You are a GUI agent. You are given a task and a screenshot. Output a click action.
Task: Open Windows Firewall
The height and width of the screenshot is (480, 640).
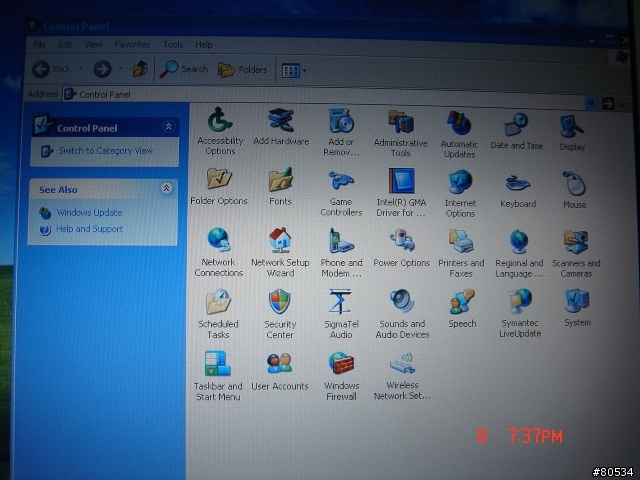[342, 376]
